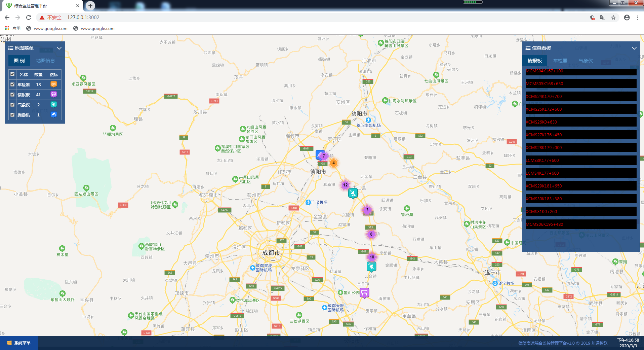Click weather station marker near 中江县
644x350 pixels.
353,194
